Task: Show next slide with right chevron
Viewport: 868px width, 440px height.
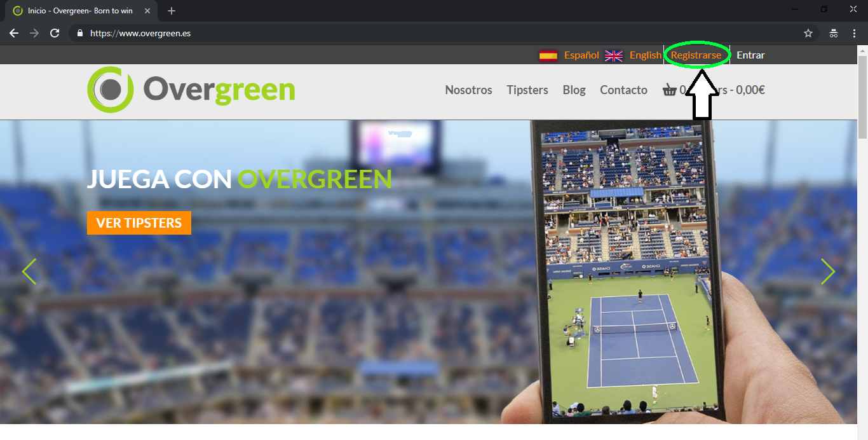Action: 827,272
